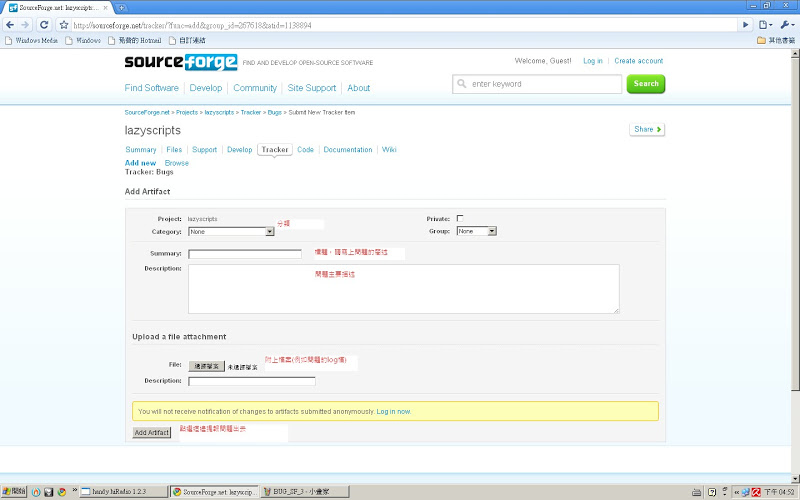The image size is (800, 500).
Task: Open the other bookmarks folder
Action: click(776, 40)
